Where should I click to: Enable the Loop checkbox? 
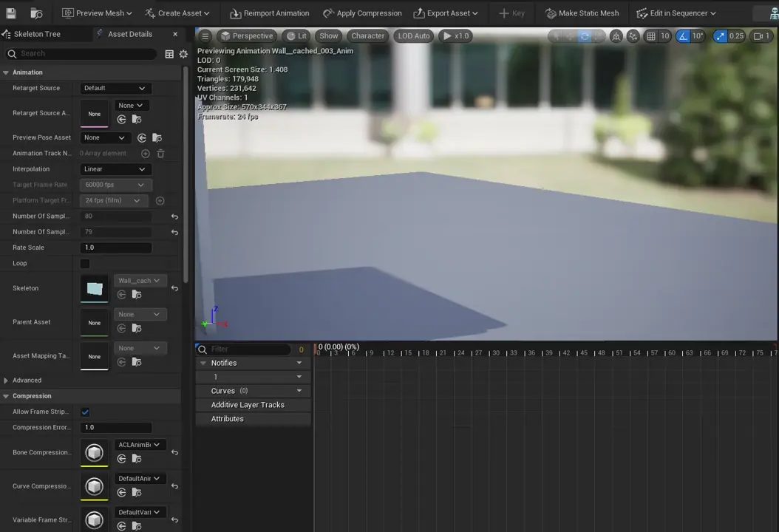[x=85, y=263]
